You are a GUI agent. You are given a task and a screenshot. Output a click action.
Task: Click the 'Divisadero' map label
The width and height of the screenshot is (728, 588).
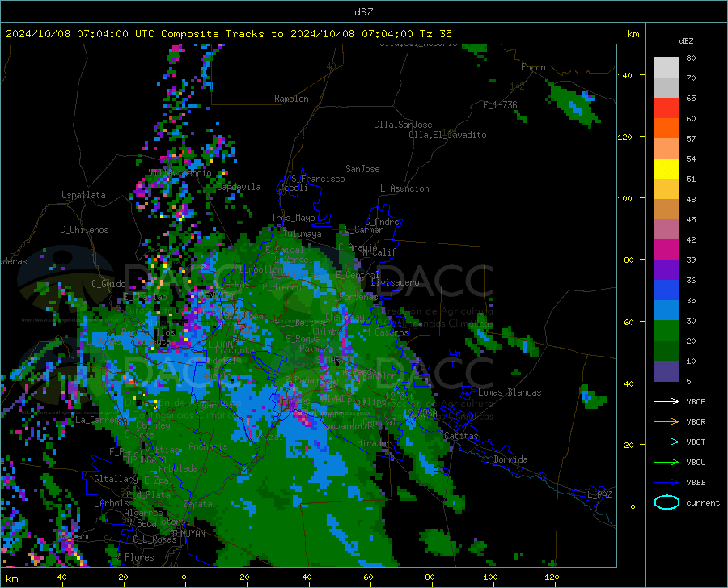[x=395, y=282]
